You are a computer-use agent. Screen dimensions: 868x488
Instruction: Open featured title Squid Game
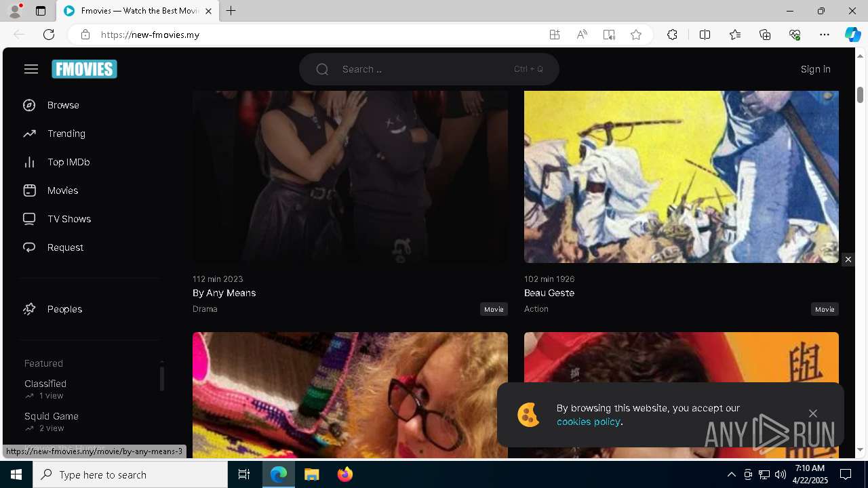[52, 416]
